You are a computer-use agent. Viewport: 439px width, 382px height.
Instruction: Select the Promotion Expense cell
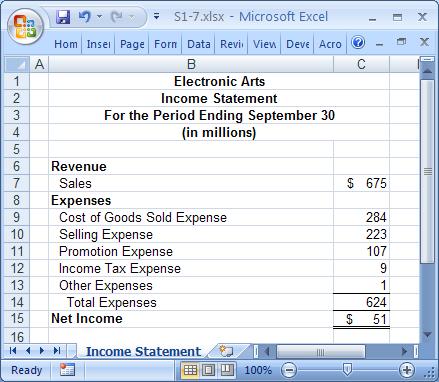[191, 251]
